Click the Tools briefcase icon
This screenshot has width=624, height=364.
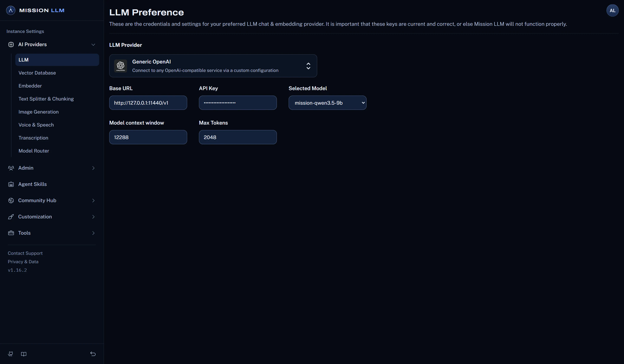(11, 233)
